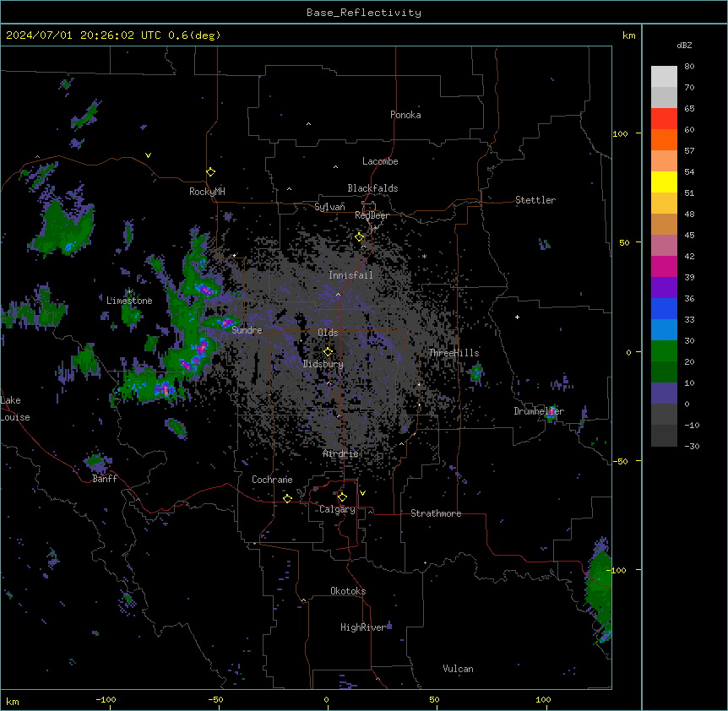Click the Stettler city label
This screenshot has height=711, width=728.
coord(535,200)
